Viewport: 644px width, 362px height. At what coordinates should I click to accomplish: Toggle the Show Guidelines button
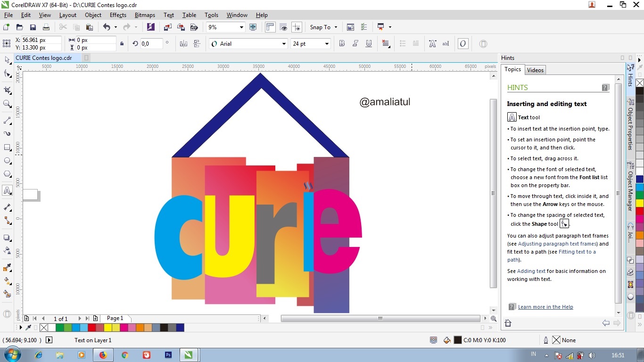(x=297, y=27)
